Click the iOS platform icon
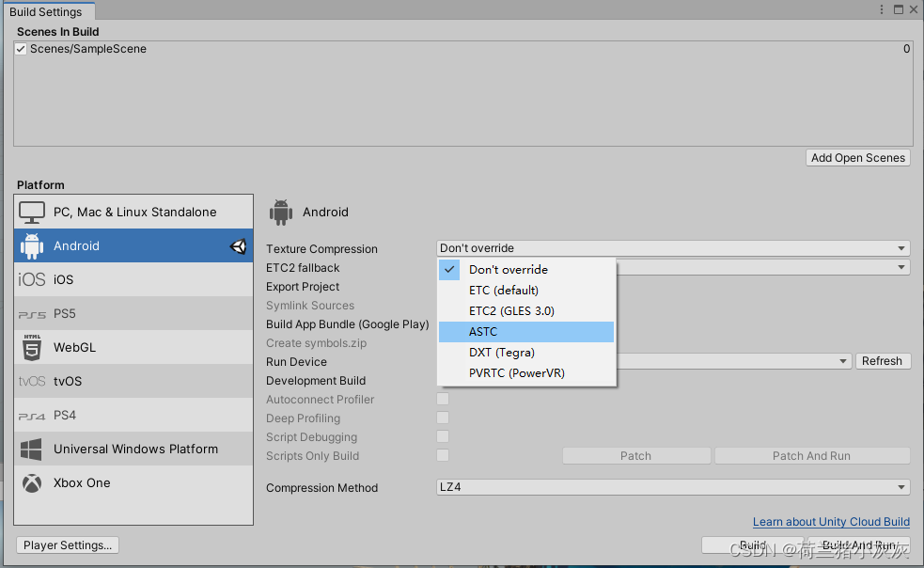Image resolution: width=924 pixels, height=568 pixels. point(32,279)
